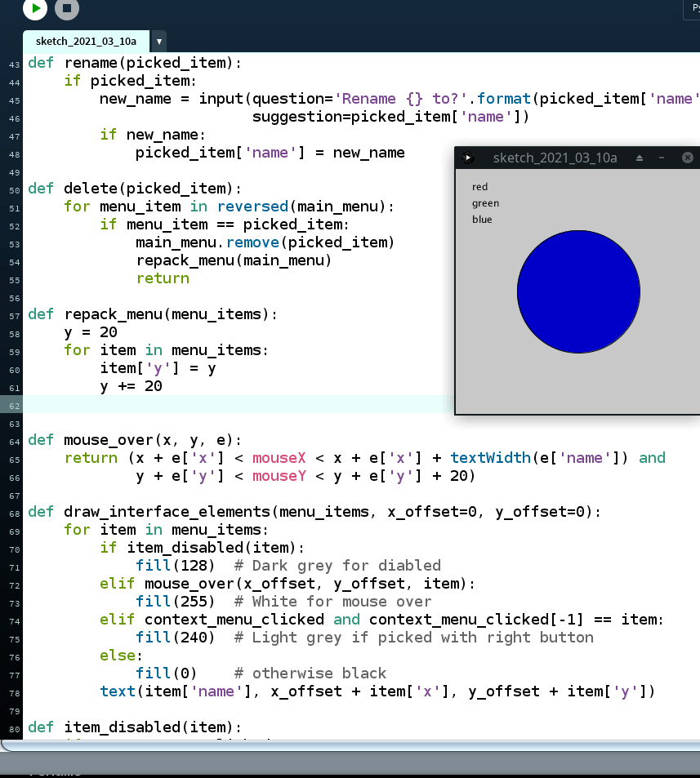
Task: Choose 'red' in the sketch menu
Action: [x=479, y=187]
